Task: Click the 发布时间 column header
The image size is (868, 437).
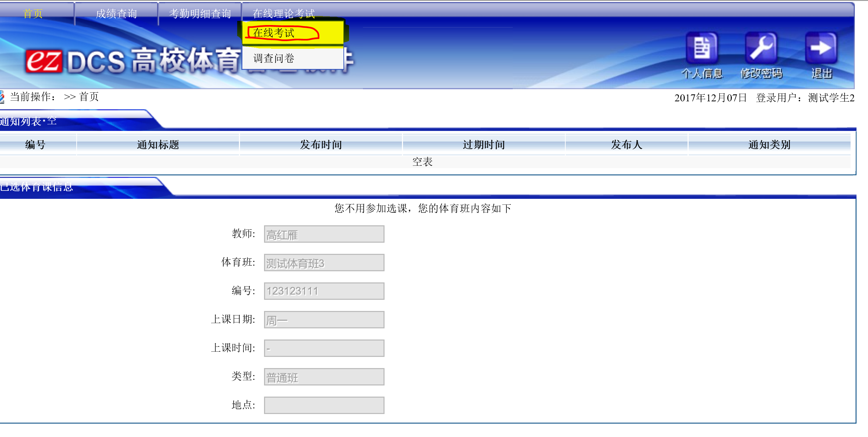Action: point(321,145)
